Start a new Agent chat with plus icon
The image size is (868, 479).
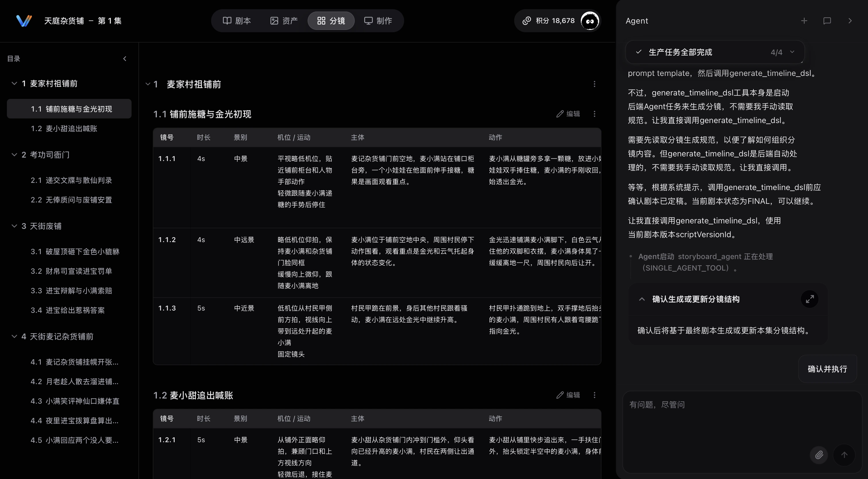804,21
